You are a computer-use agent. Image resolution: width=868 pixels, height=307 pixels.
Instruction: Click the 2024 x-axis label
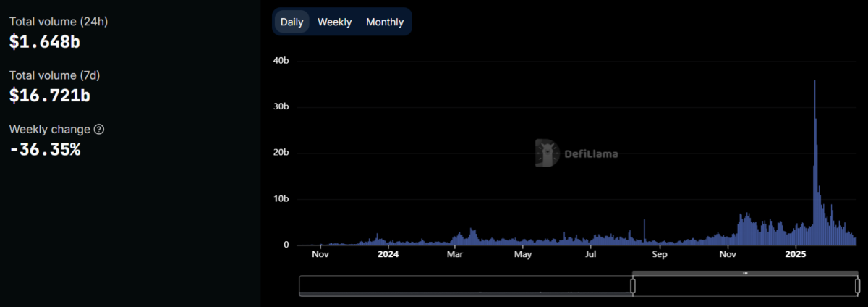pyautogui.click(x=388, y=254)
